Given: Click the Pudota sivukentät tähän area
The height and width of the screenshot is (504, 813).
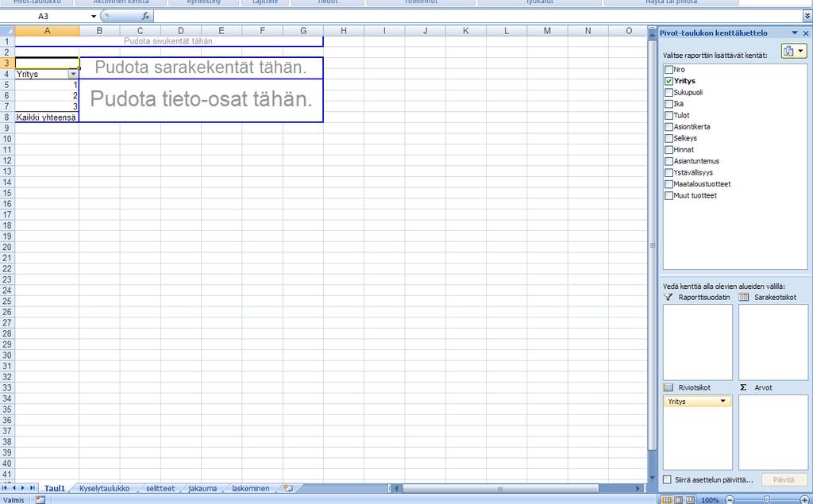Looking at the screenshot, I should point(169,41).
